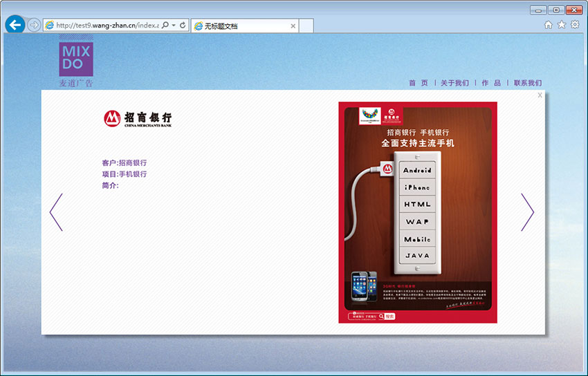Screen dimensions: 588x376
Task: Open 作品 navigation link
Action: coord(491,83)
